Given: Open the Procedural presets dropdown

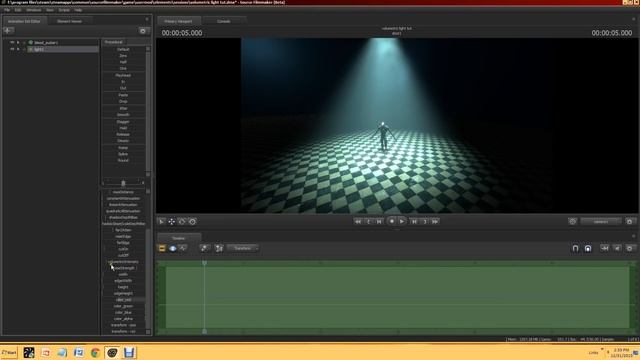Looking at the screenshot, I should [x=113, y=42].
